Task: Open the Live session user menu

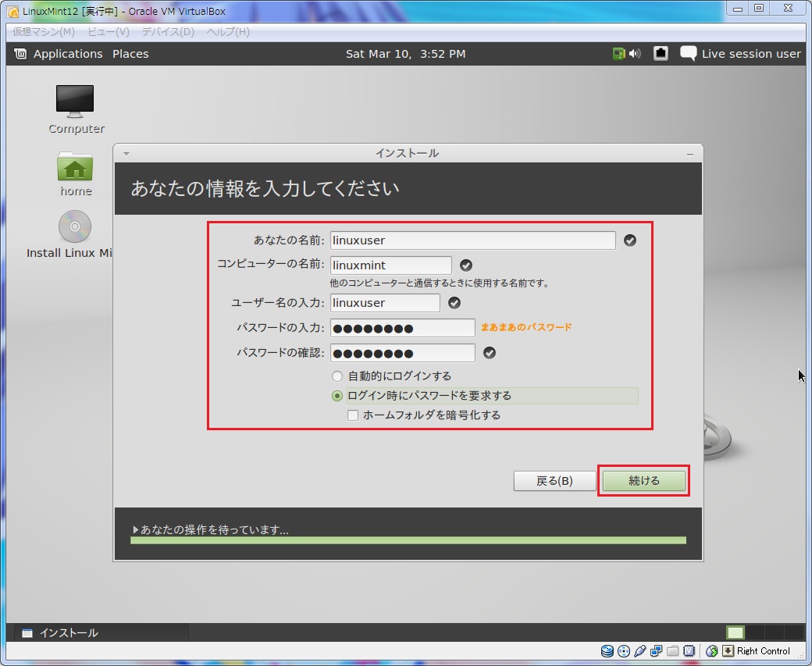Action: pyautogui.click(x=751, y=54)
